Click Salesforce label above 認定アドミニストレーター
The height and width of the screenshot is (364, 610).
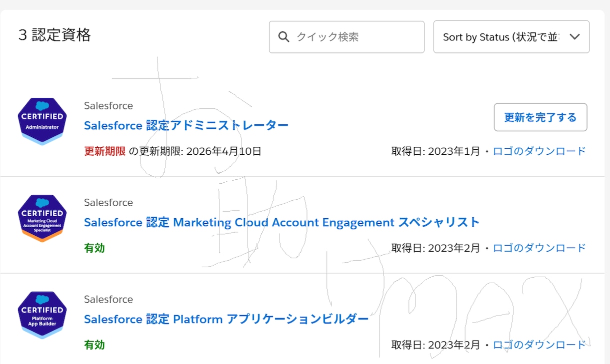(108, 106)
